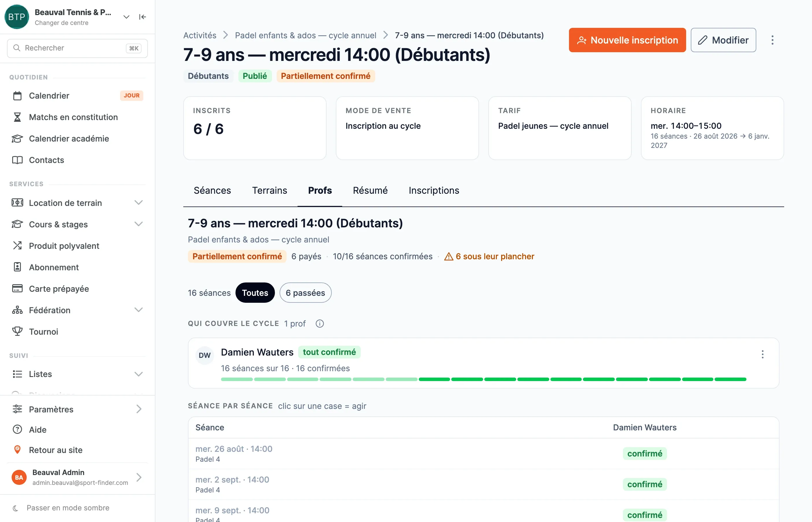Click Damien Wauters session progress bar
The height and width of the screenshot is (522, 812).
(x=484, y=380)
